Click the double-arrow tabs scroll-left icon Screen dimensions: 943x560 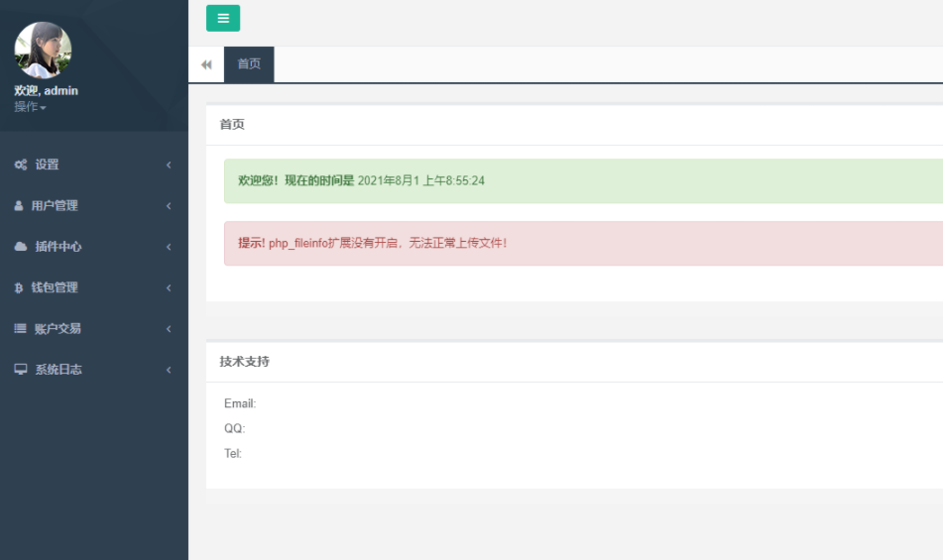[206, 64]
